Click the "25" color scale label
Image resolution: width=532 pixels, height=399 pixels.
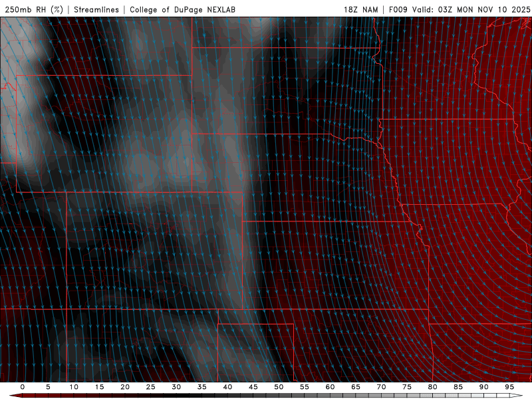(151, 387)
